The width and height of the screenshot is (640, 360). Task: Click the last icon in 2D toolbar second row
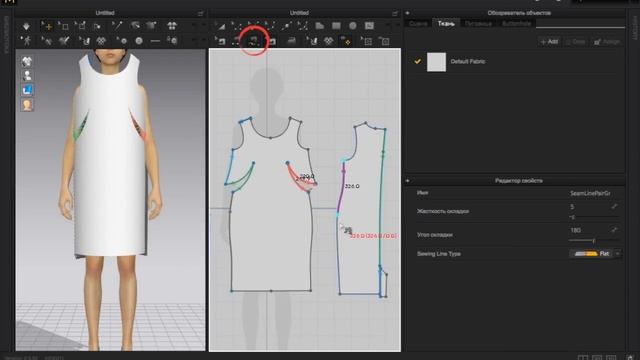tap(384, 41)
